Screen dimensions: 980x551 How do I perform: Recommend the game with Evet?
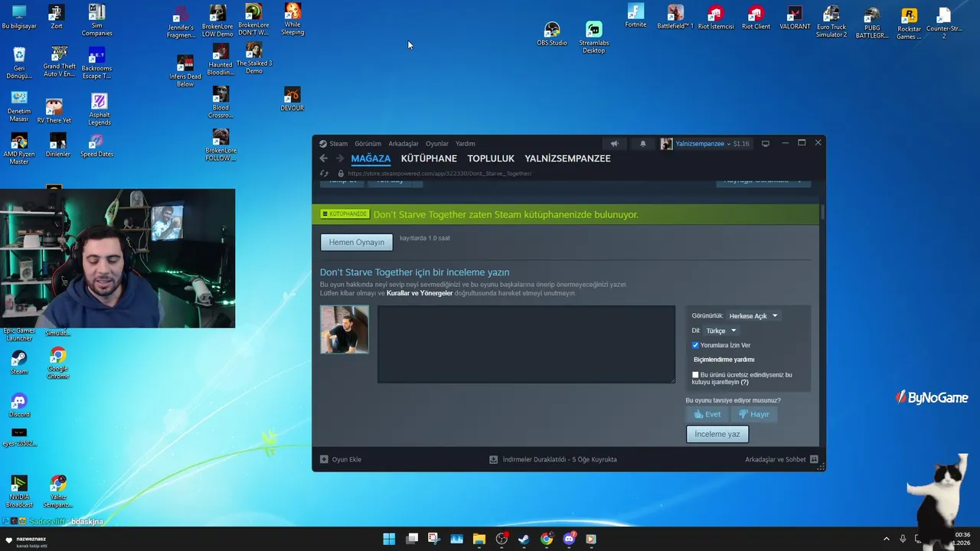(x=707, y=414)
